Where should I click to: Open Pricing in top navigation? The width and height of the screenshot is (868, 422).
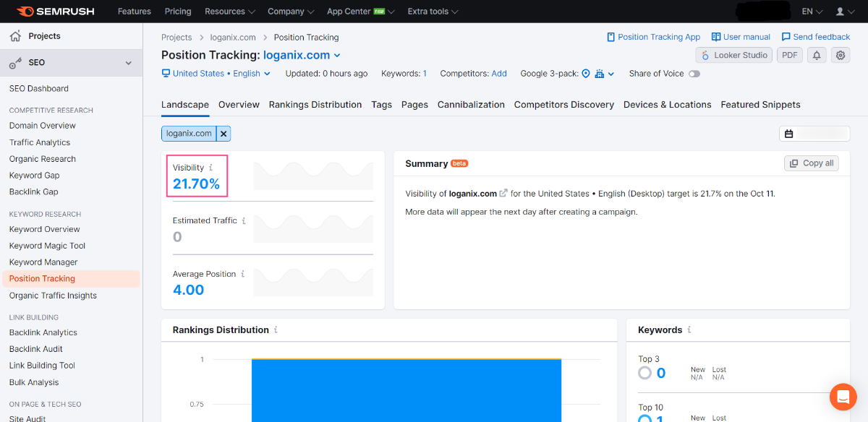(178, 12)
